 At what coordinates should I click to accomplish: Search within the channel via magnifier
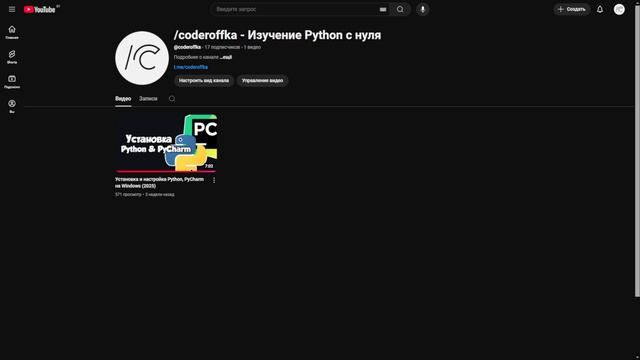click(x=172, y=98)
